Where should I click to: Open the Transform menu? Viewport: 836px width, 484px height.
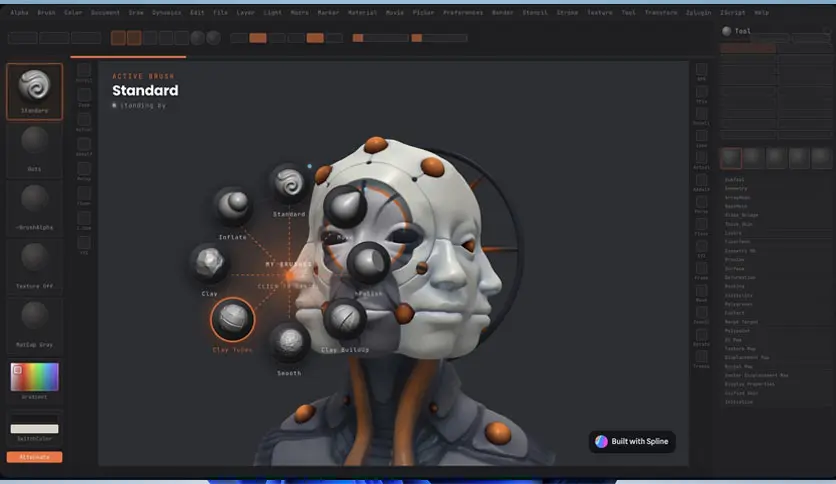(661, 12)
